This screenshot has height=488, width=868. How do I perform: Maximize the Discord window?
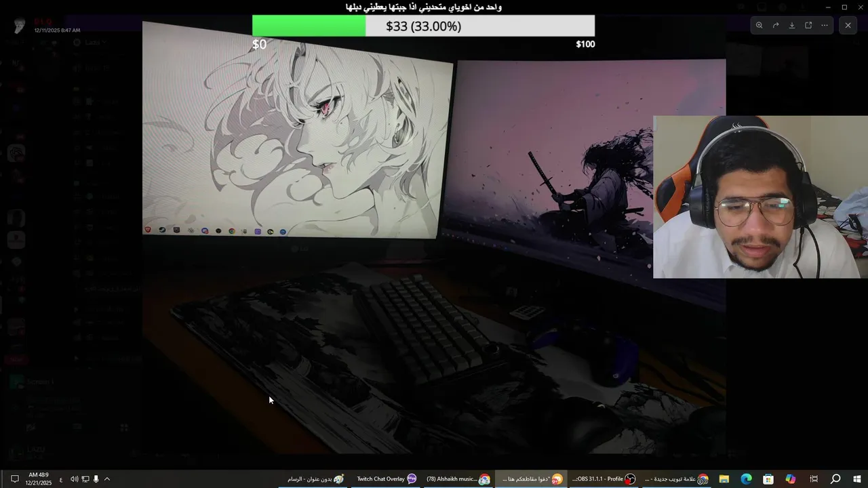click(844, 7)
